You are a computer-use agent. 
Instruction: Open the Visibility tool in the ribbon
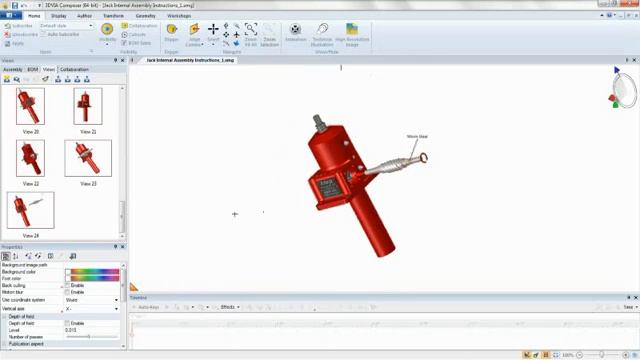107,32
